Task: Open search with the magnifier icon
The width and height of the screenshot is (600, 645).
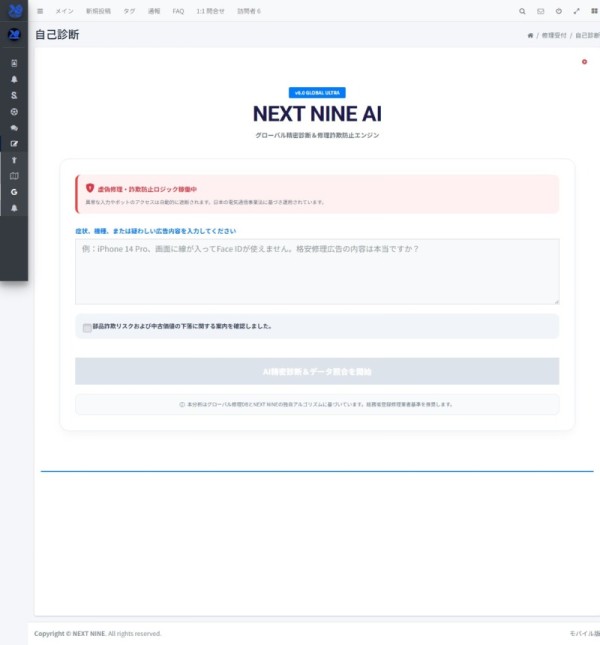Action: pos(522,11)
